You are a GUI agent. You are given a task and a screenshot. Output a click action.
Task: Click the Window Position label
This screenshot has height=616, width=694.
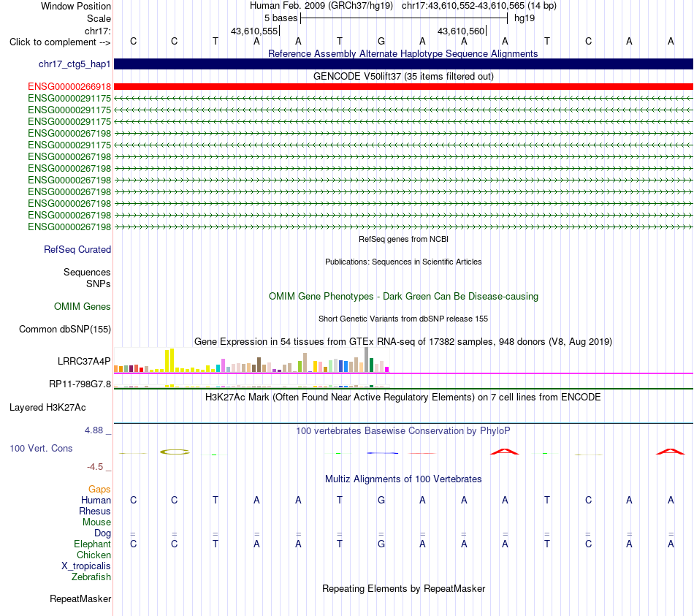(76, 6)
